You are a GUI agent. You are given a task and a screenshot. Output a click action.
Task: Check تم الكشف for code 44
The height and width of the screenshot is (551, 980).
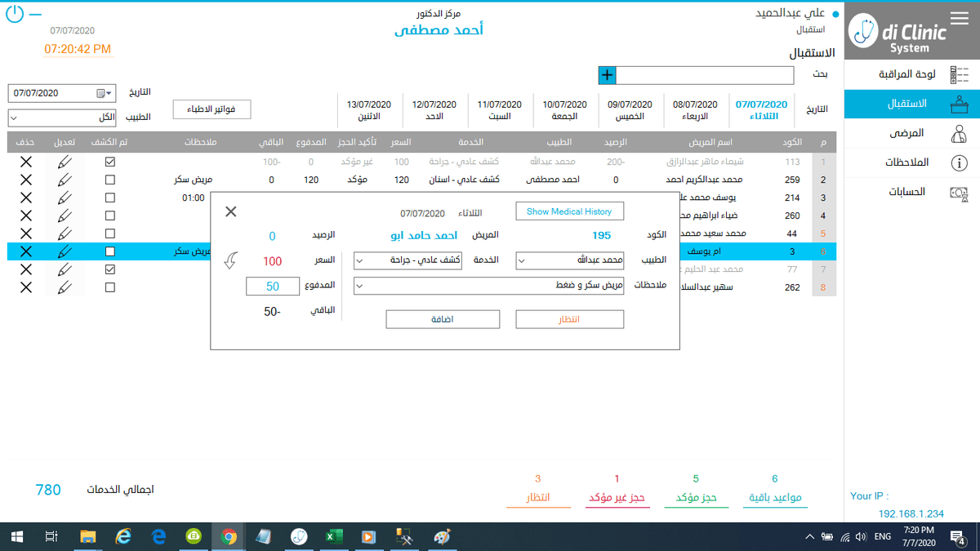[110, 233]
